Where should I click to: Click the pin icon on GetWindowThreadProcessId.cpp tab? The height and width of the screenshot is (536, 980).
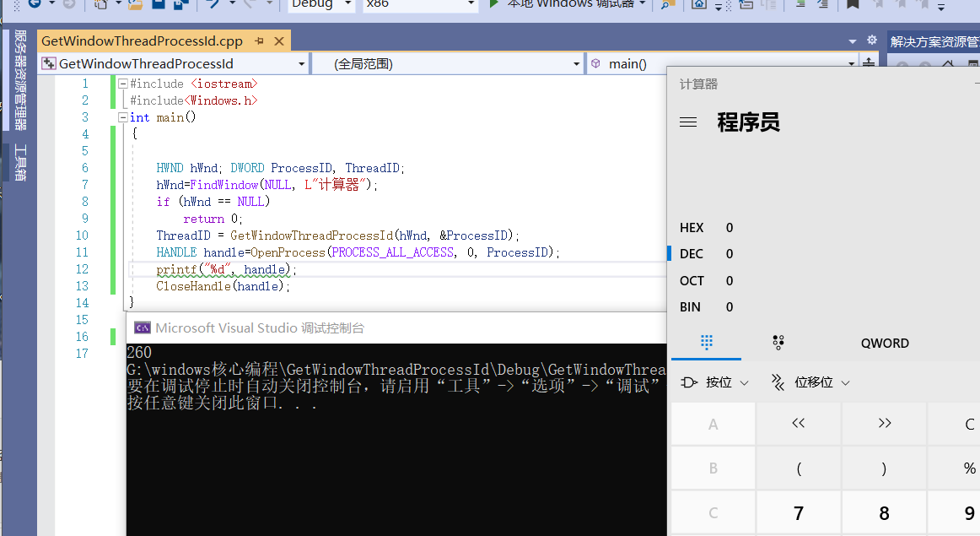pyautogui.click(x=259, y=41)
